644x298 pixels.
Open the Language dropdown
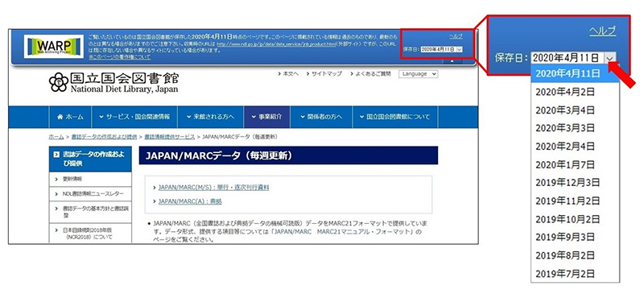tap(418, 74)
